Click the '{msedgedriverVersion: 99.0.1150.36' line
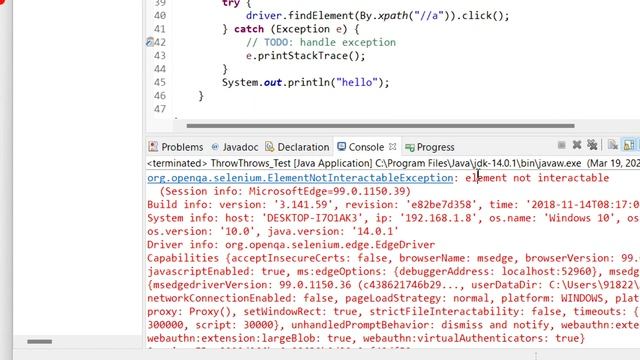The image size is (640, 360). click(393, 285)
